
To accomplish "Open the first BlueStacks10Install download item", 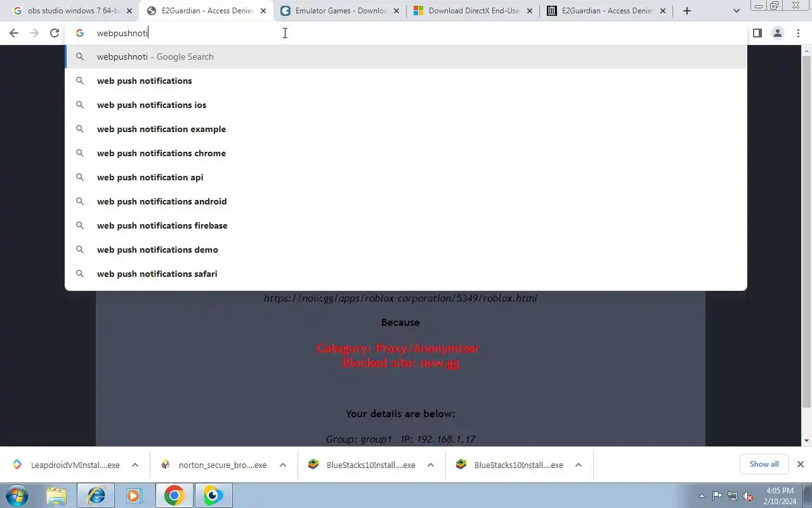I will point(362,465).
